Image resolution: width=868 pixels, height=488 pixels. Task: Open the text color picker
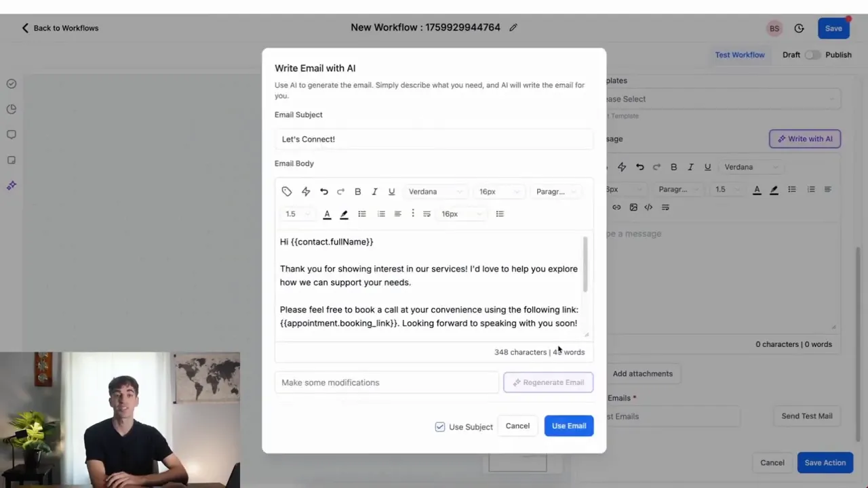tap(327, 213)
